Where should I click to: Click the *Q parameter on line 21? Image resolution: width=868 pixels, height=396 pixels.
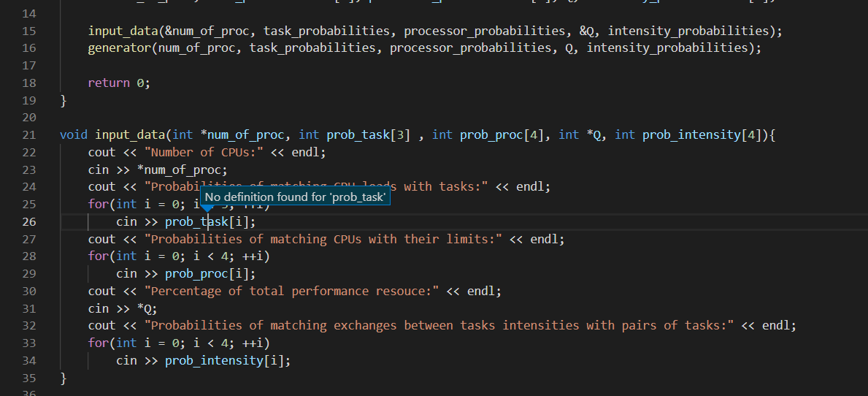point(594,134)
